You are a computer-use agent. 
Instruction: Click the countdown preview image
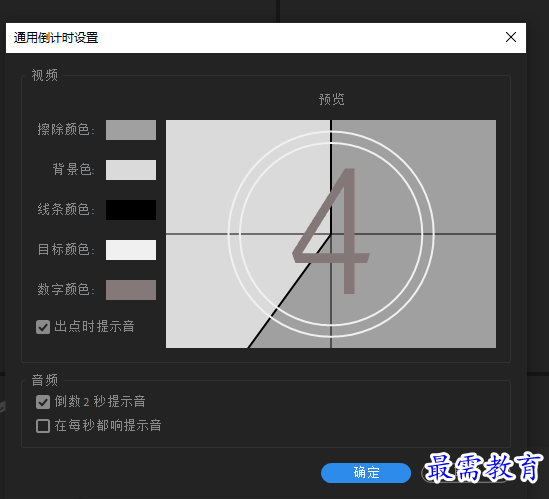coord(331,234)
